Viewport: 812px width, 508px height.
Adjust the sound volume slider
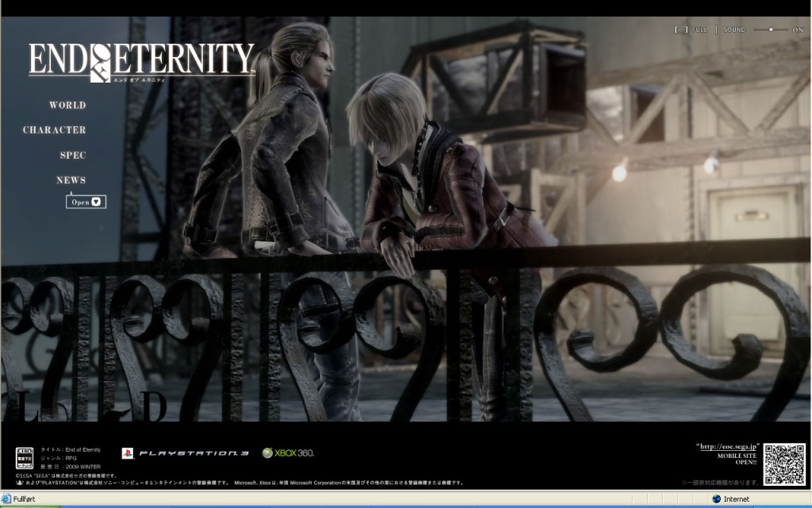coord(771,29)
